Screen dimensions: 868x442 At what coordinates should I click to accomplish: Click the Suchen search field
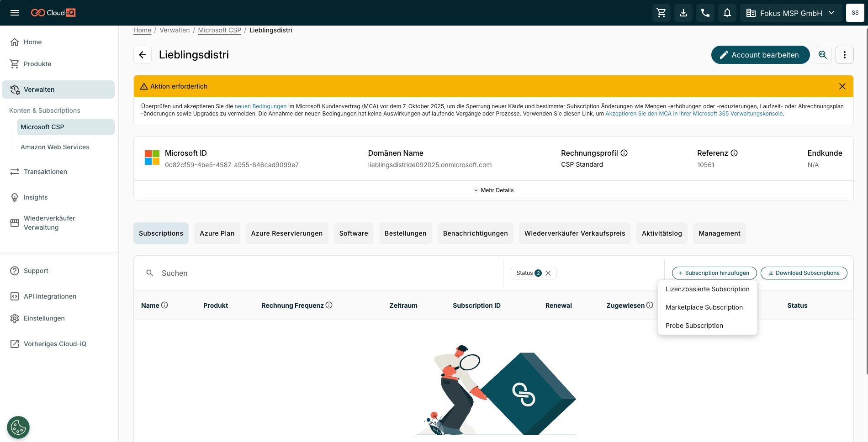point(318,273)
